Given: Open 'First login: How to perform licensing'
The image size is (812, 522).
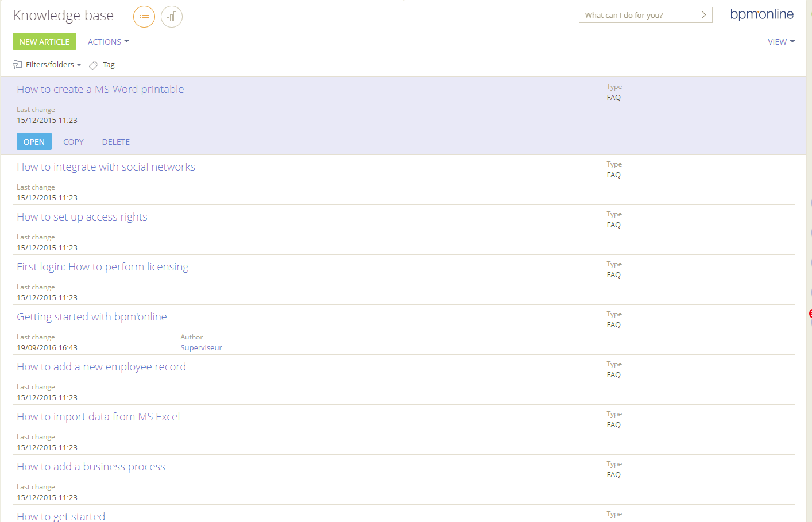Looking at the screenshot, I should tap(103, 267).
